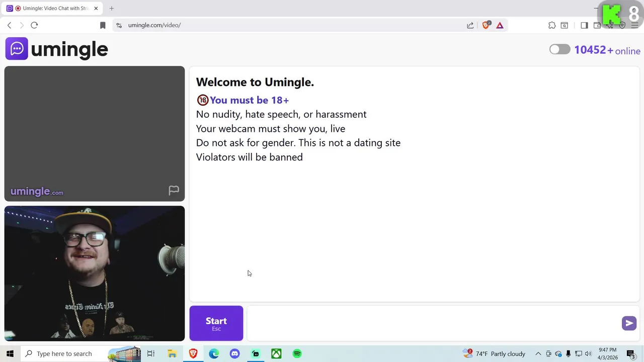The width and height of the screenshot is (644, 362).
Task: Reload the current page
Action: (34, 25)
